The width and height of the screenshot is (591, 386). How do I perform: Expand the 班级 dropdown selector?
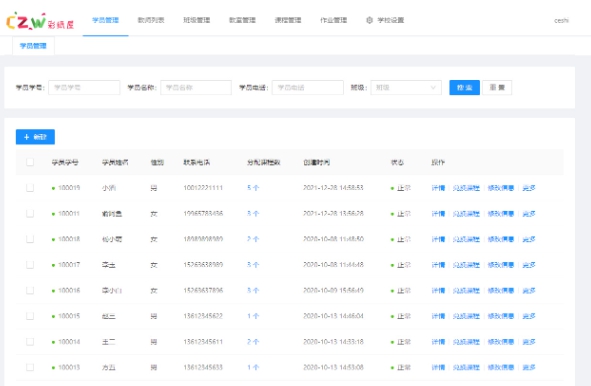click(406, 87)
